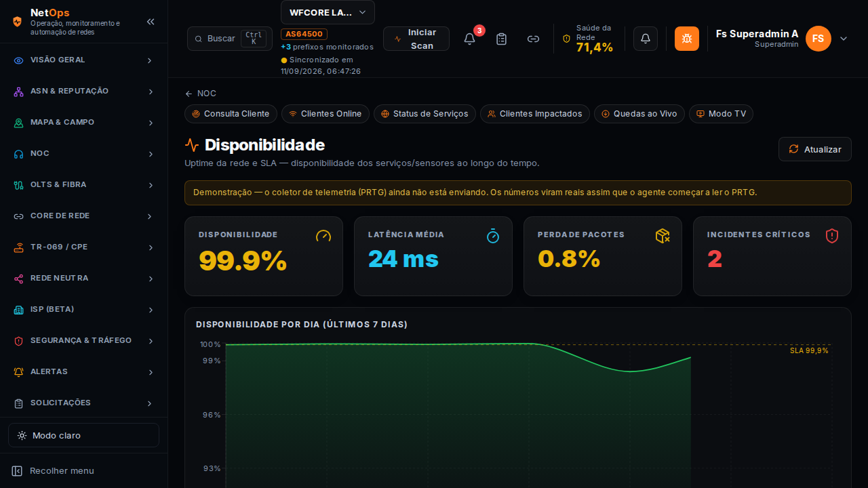
Task: Click the FS user avatar
Action: (x=818, y=39)
